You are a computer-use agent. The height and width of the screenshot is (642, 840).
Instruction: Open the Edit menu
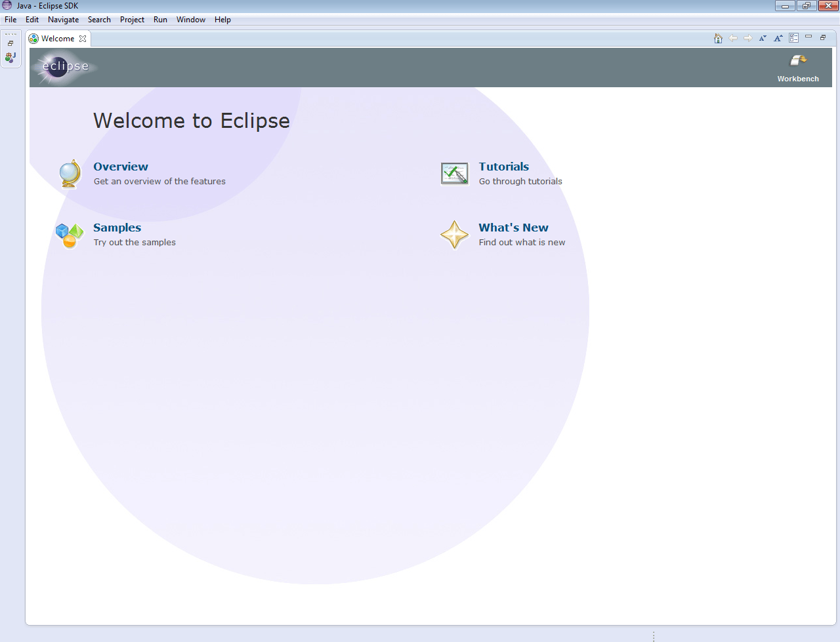pyautogui.click(x=32, y=20)
